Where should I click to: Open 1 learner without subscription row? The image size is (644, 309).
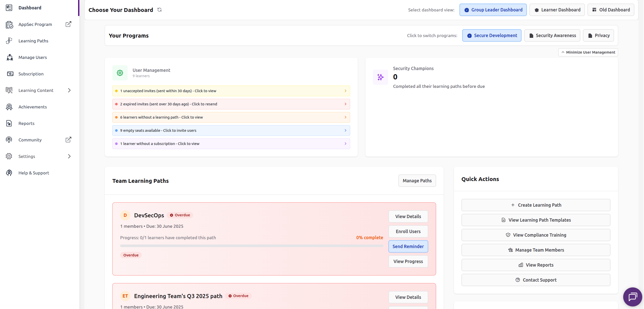coord(231,144)
